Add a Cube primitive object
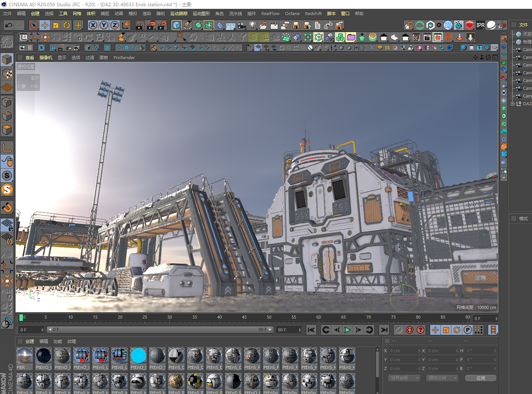This screenshot has height=394, width=532. tap(177, 25)
